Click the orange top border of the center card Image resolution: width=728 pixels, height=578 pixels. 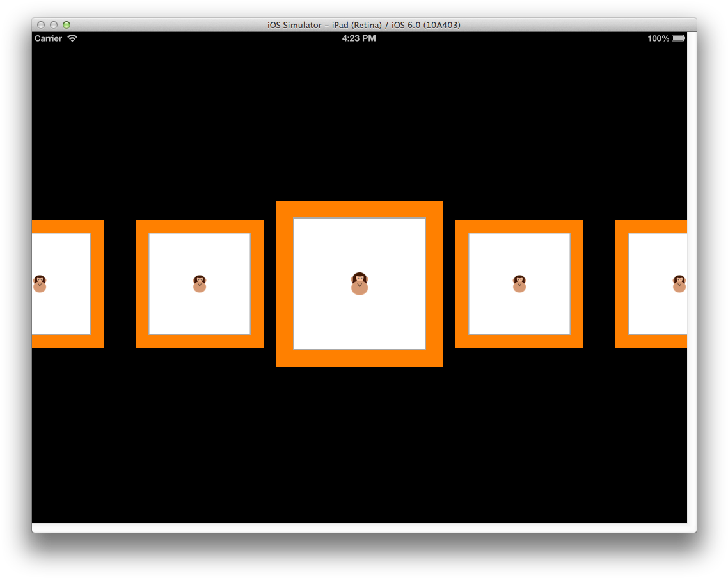pyautogui.click(x=360, y=209)
